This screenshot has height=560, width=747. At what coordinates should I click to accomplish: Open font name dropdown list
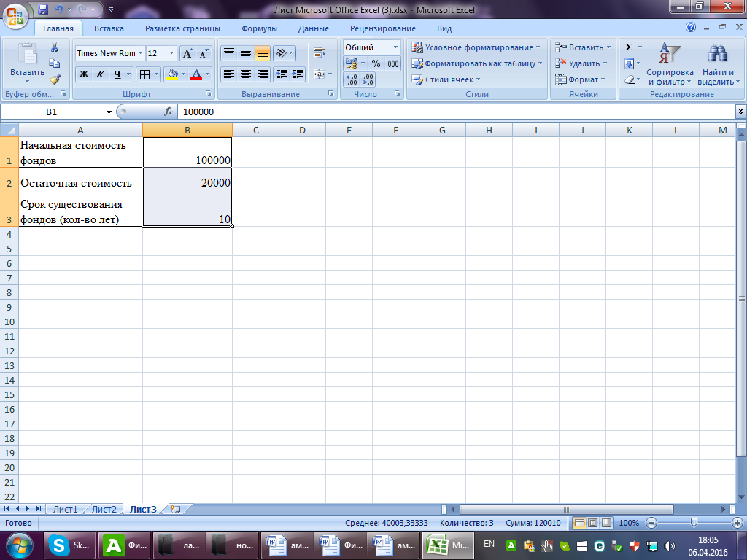point(141,53)
